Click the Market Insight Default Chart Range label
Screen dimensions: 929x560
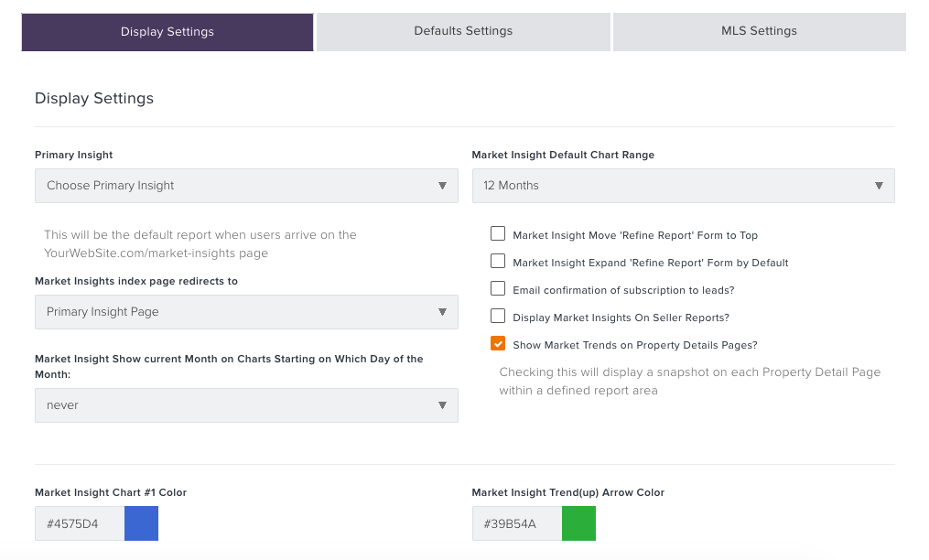coord(563,155)
